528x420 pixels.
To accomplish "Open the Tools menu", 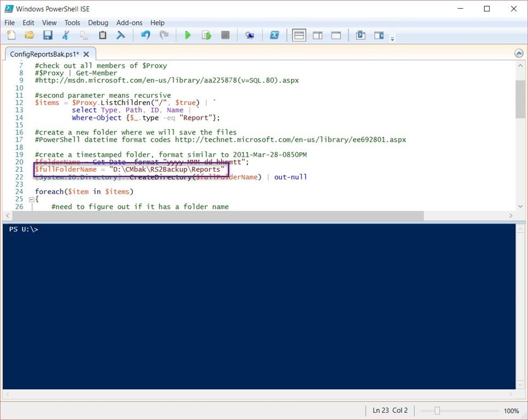I will pyautogui.click(x=72, y=22).
